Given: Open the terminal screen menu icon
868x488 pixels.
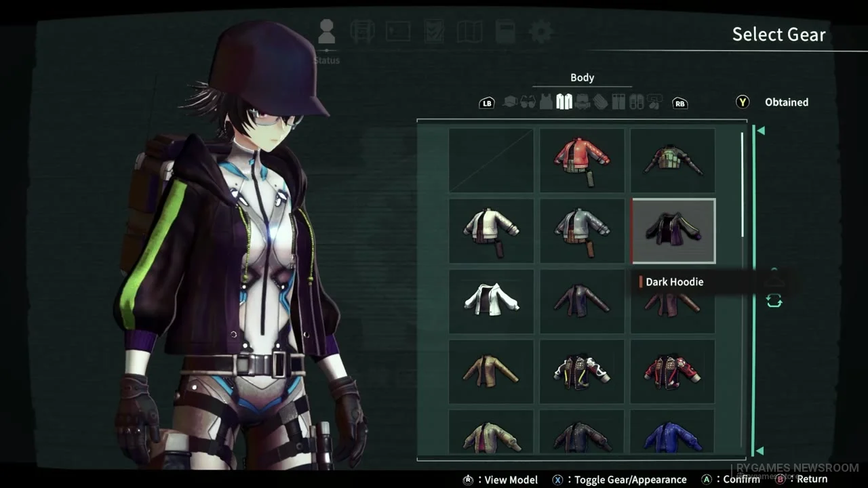Looking at the screenshot, I should (x=399, y=31).
